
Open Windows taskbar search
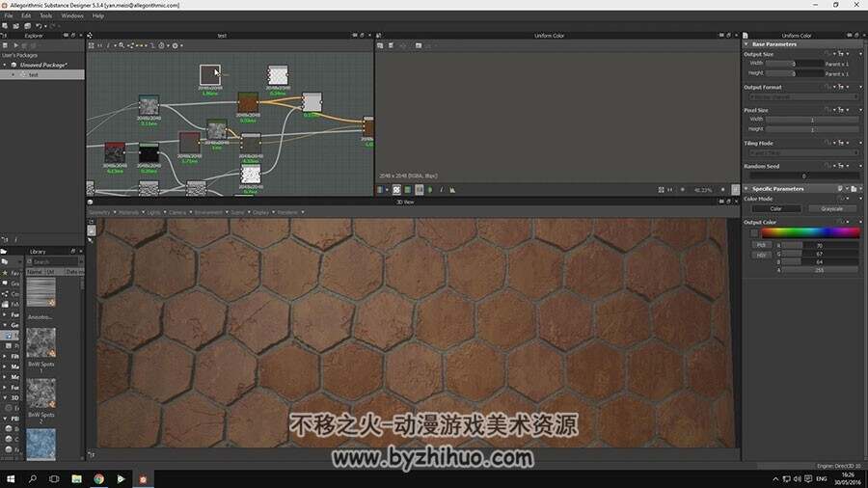[x=32, y=478]
